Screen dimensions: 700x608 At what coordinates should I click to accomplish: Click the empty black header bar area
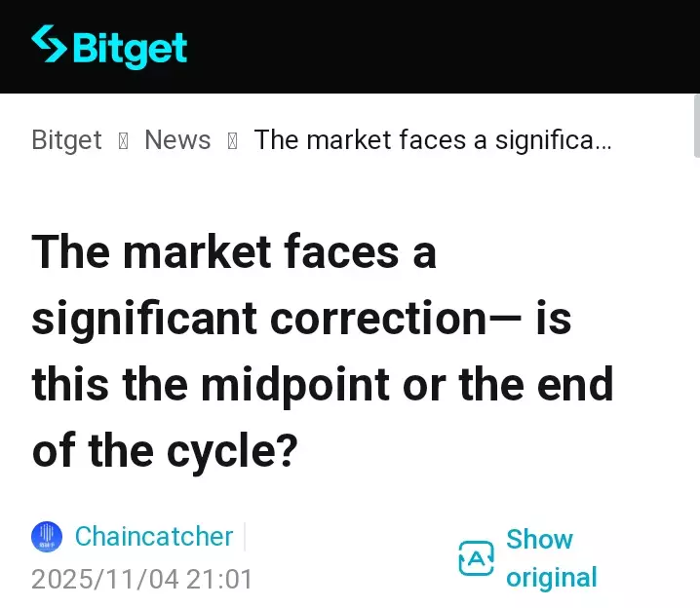[x=439, y=47]
